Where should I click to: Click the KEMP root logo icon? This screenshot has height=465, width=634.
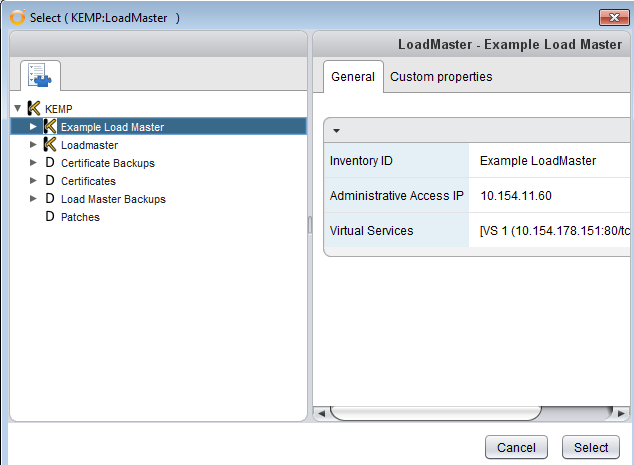(x=34, y=108)
